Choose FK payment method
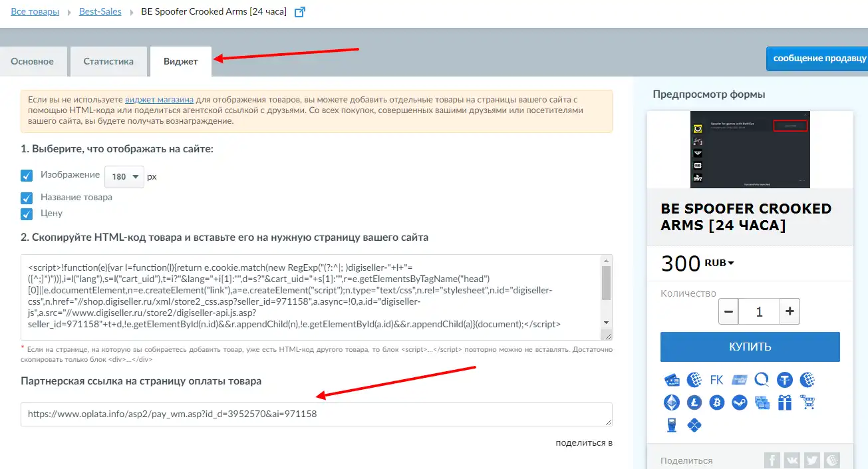The image size is (868, 469). (717, 380)
